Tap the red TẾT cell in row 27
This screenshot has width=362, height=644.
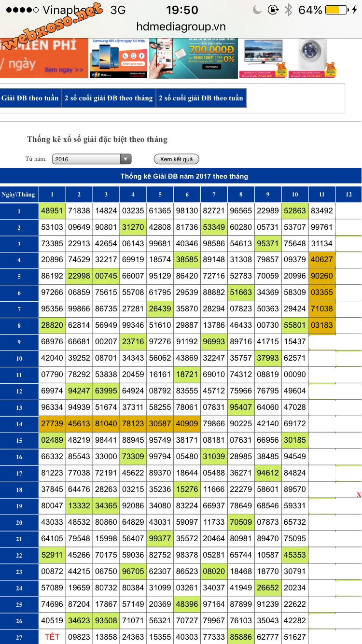(x=52, y=637)
